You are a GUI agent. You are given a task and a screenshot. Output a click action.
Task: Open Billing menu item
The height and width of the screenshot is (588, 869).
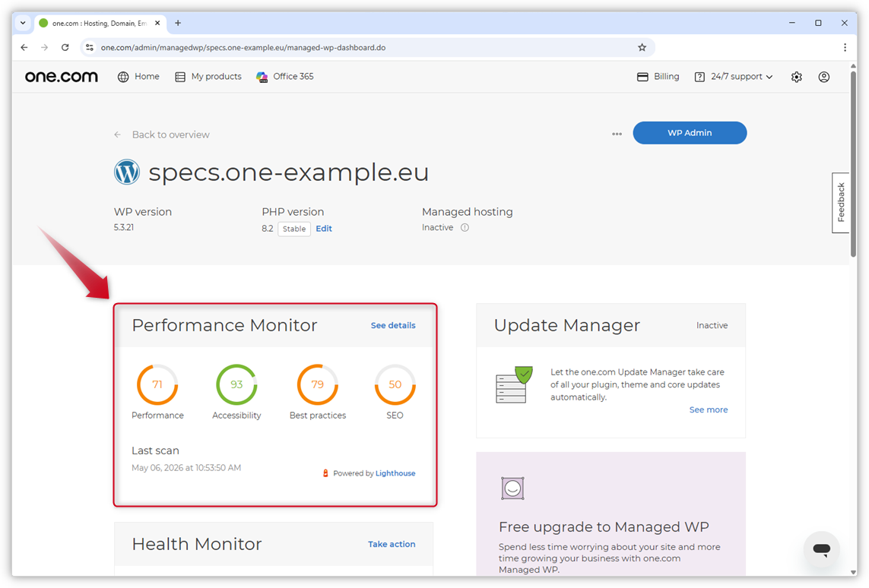pos(666,77)
